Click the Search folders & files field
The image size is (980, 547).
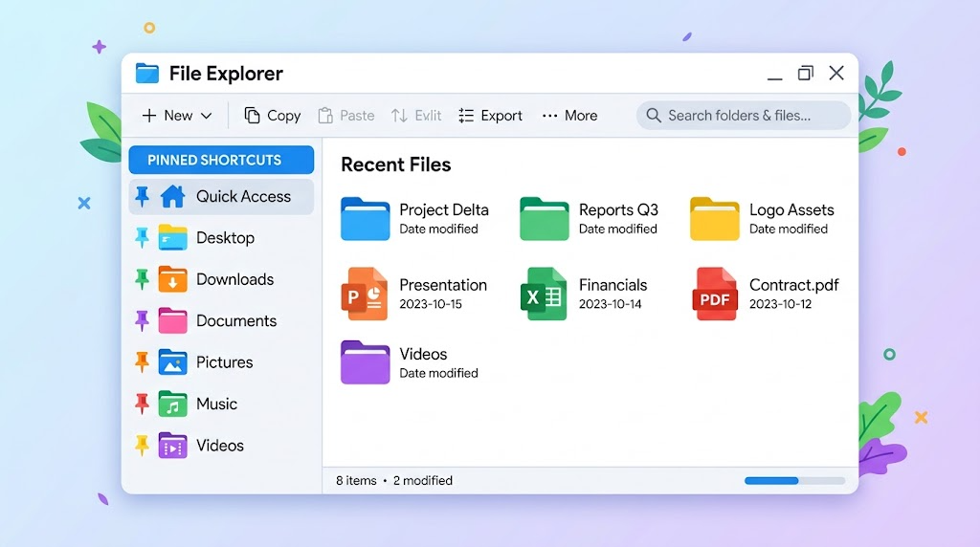[743, 116]
